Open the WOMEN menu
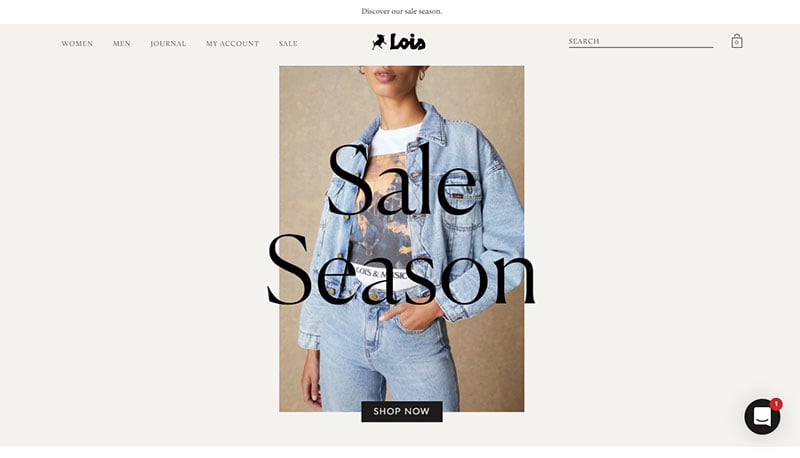The height and width of the screenshot is (458, 800). 77,44
